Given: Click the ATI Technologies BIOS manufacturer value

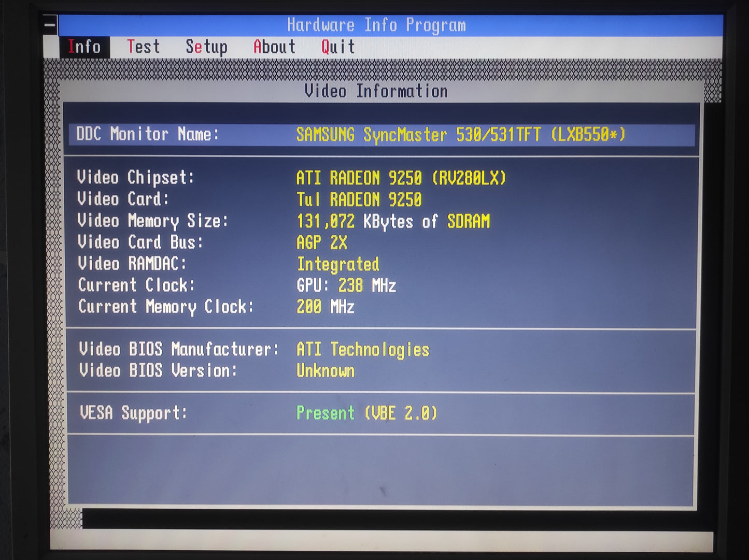Looking at the screenshot, I should tap(363, 350).
